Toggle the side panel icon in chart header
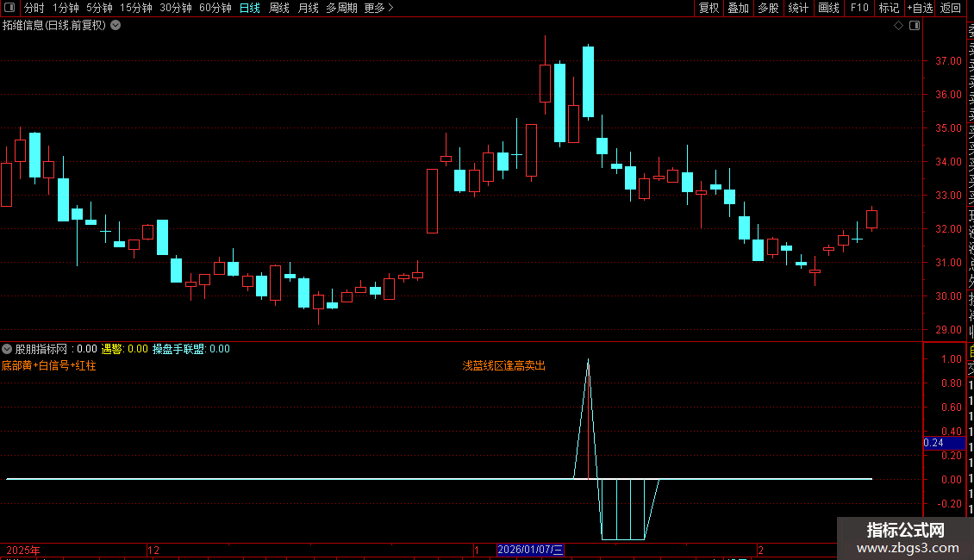The width and height of the screenshot is (974, 560). click(x=915, y=26)
